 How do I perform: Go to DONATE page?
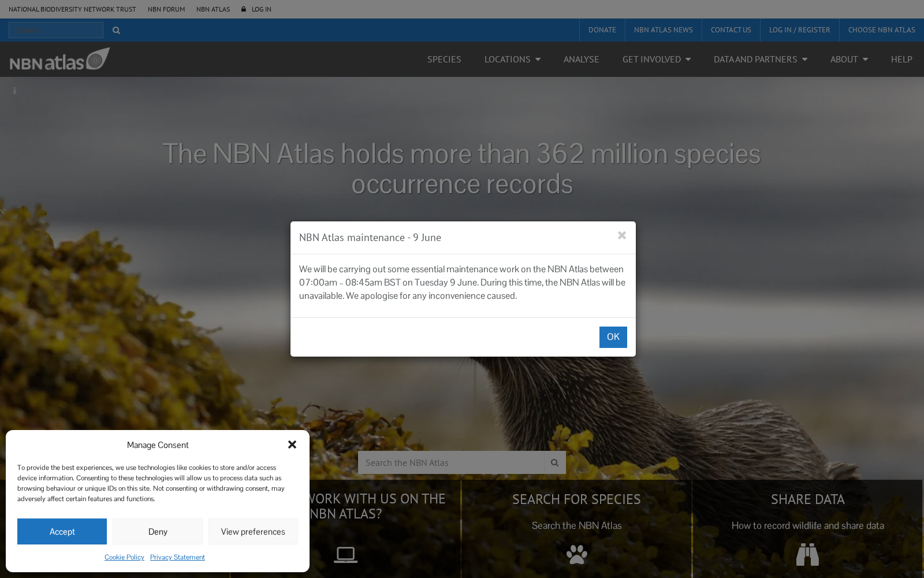(x=602, y=30)
